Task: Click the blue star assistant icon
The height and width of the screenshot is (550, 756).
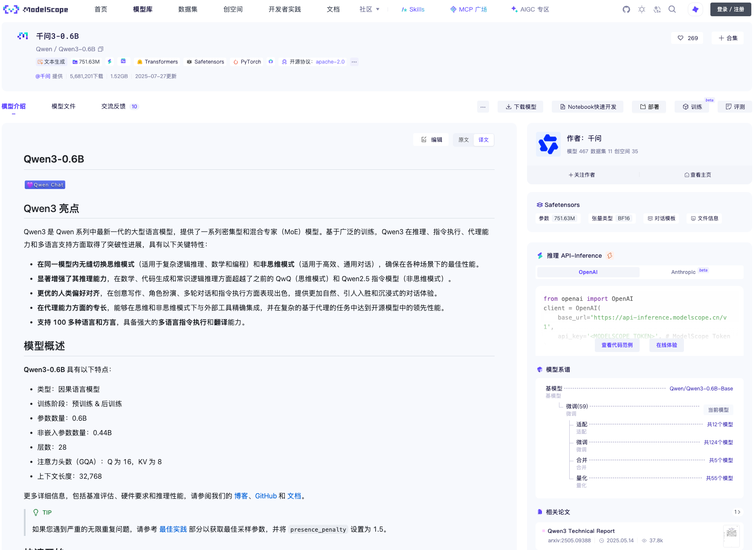Action: point(695,9)
